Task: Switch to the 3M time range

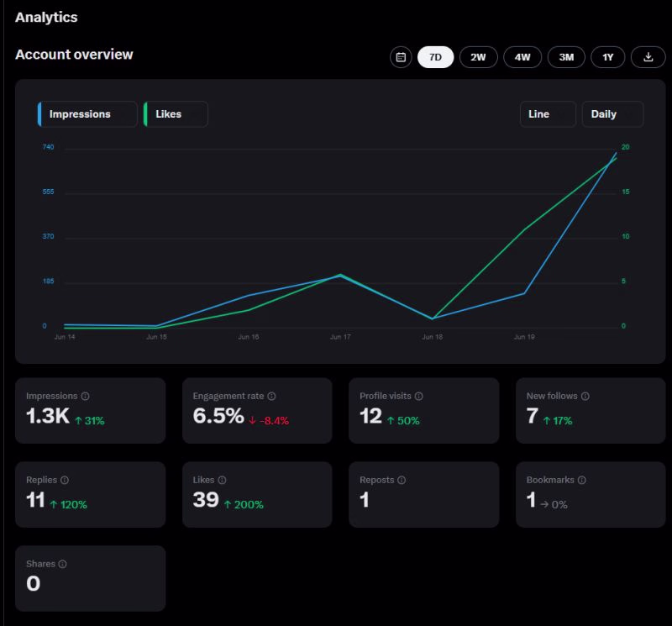Action: (566, 57)
